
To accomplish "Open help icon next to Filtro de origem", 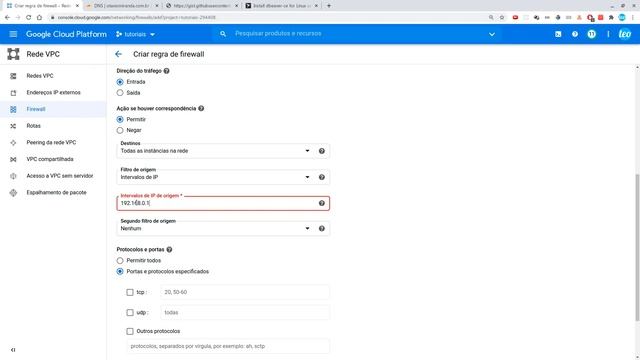I will [x=322, y=177].
